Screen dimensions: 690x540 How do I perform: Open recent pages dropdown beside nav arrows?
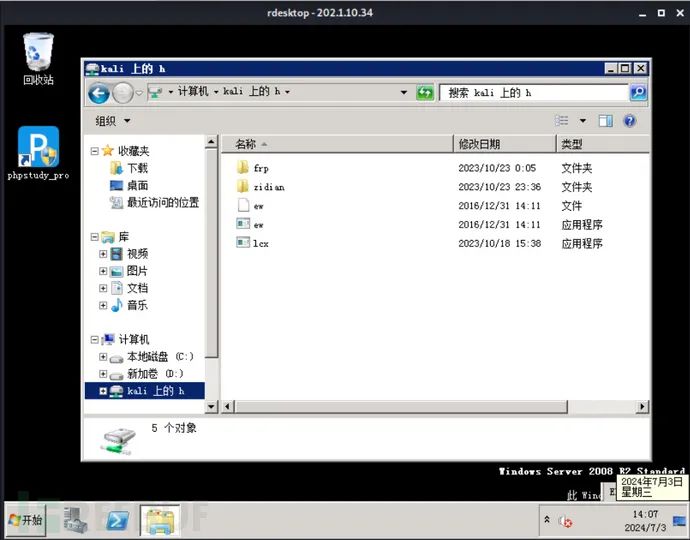pos(139,93)
